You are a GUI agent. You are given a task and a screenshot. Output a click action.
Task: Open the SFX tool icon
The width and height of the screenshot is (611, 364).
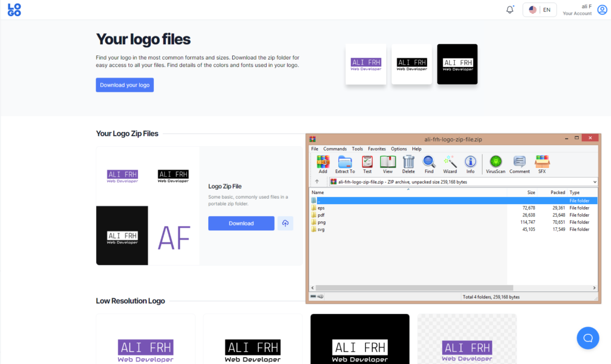click(x=542, y=164)
